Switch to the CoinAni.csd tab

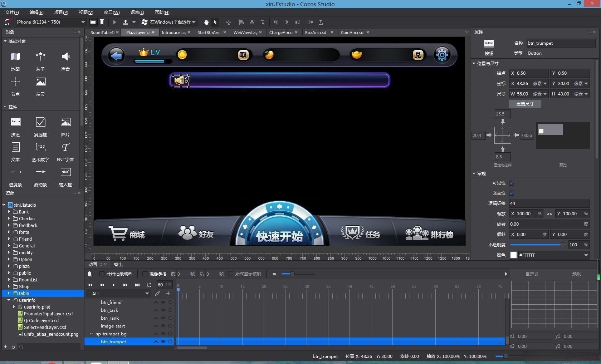[352, 33]
